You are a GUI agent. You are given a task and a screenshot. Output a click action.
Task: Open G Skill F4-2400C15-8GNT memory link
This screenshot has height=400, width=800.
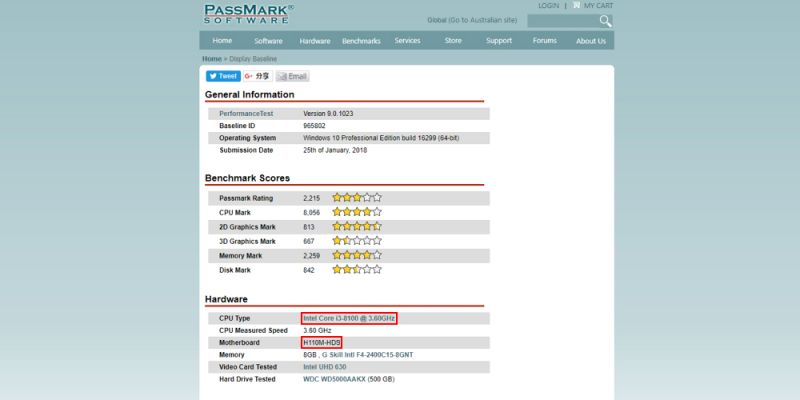tap(367, 355)
